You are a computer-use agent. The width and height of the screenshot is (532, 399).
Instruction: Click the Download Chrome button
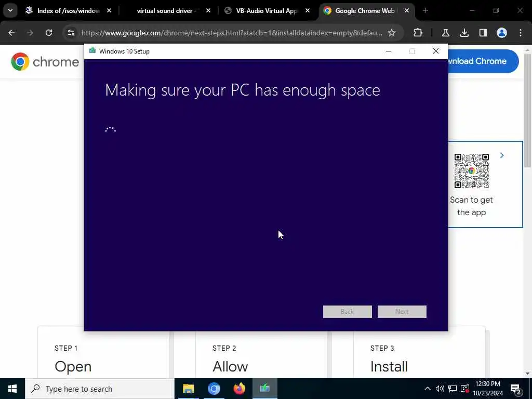(483, 61)
